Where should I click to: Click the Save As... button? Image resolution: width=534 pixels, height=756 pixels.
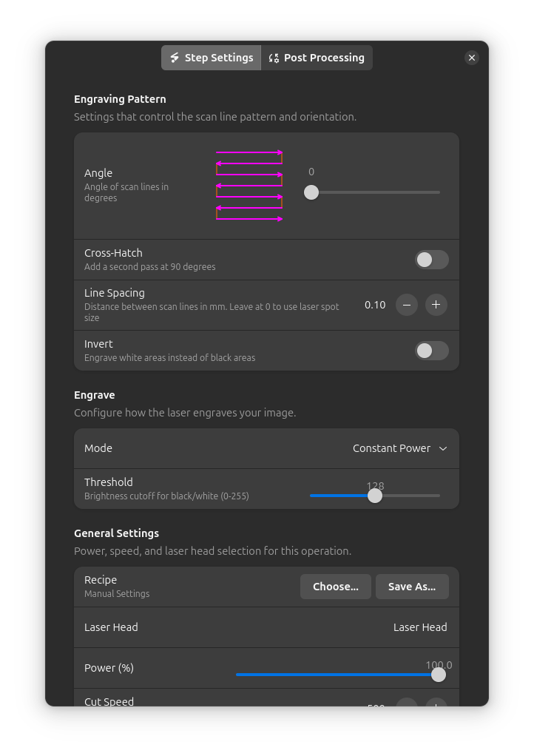click(x=412, y=586)
